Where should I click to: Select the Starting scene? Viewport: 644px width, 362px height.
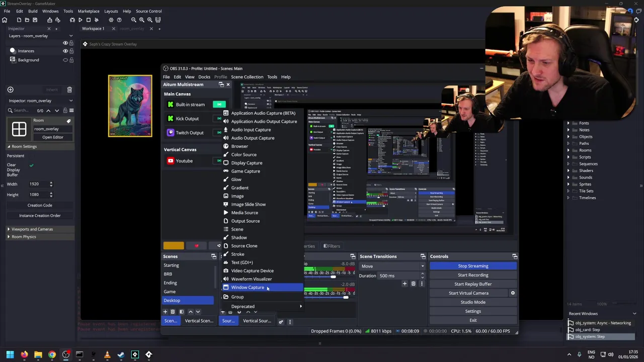click(188, 265)
